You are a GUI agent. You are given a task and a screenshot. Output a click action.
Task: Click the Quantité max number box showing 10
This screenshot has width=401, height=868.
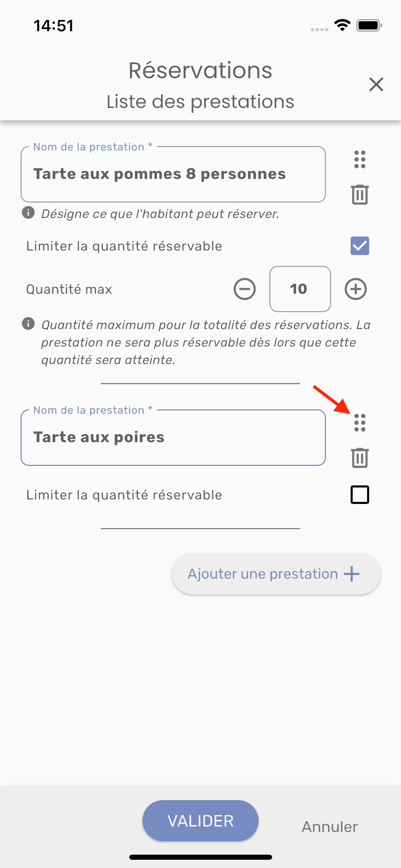pyautogui.click(x=300, y=289)
